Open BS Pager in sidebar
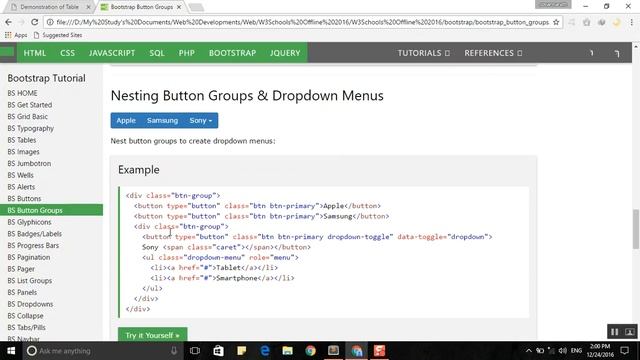This screenshot has height=360, width=640. pos(21,269)
